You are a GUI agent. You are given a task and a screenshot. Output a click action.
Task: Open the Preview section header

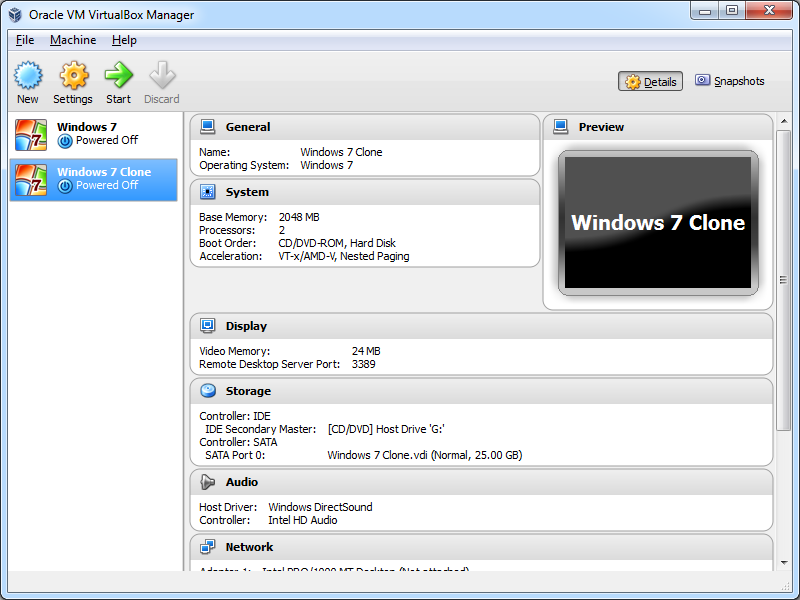point(601,127)
